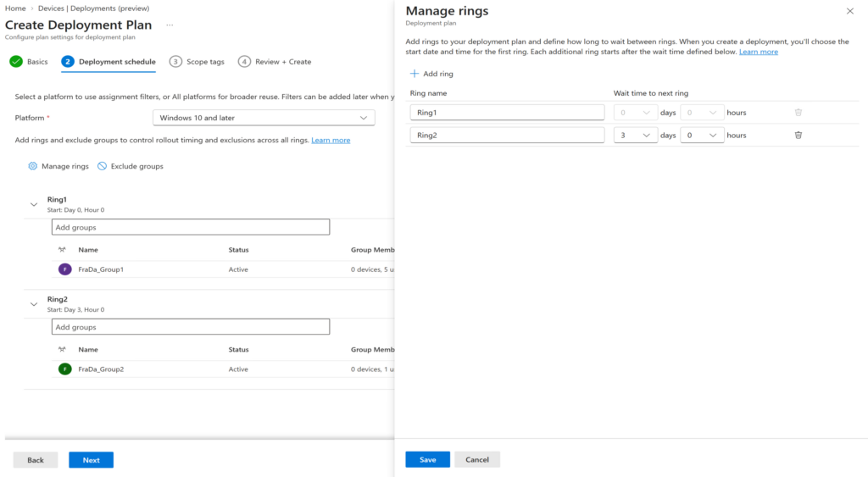Click Add groups field under Ring1

191,227
